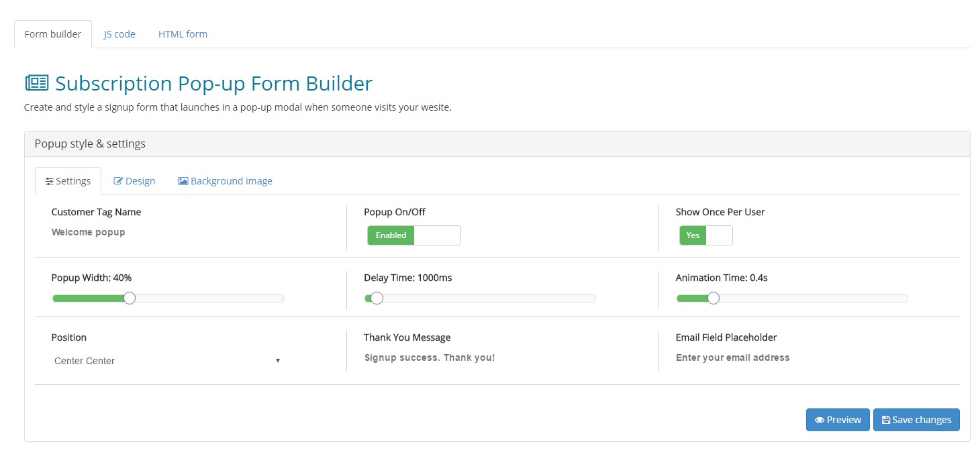This screenshot has height=452, width=980.
Task: Click the Email Field Placeholder label
Action: coord(726,337)
